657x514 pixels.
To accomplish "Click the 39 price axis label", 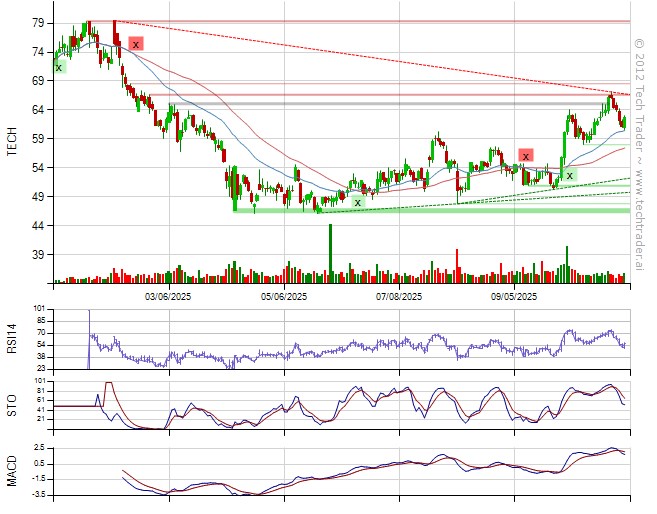I will coord(36,255).
